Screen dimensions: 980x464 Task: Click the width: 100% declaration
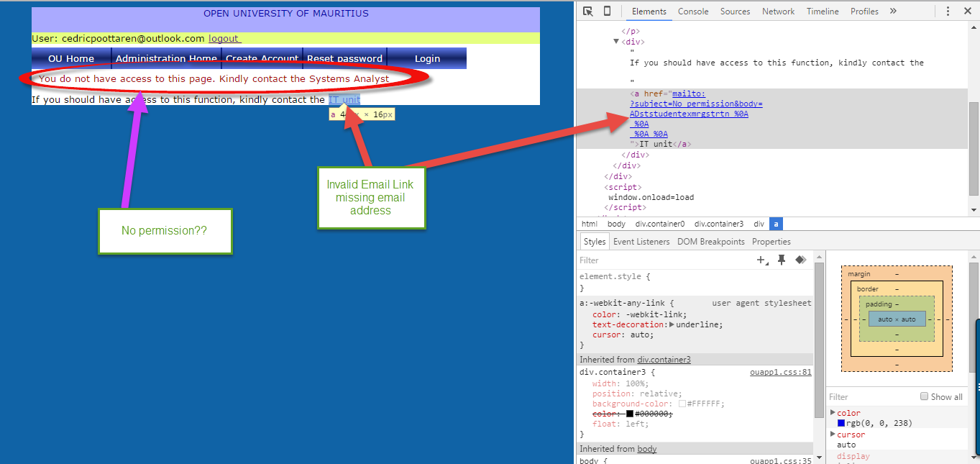(620, 383)
